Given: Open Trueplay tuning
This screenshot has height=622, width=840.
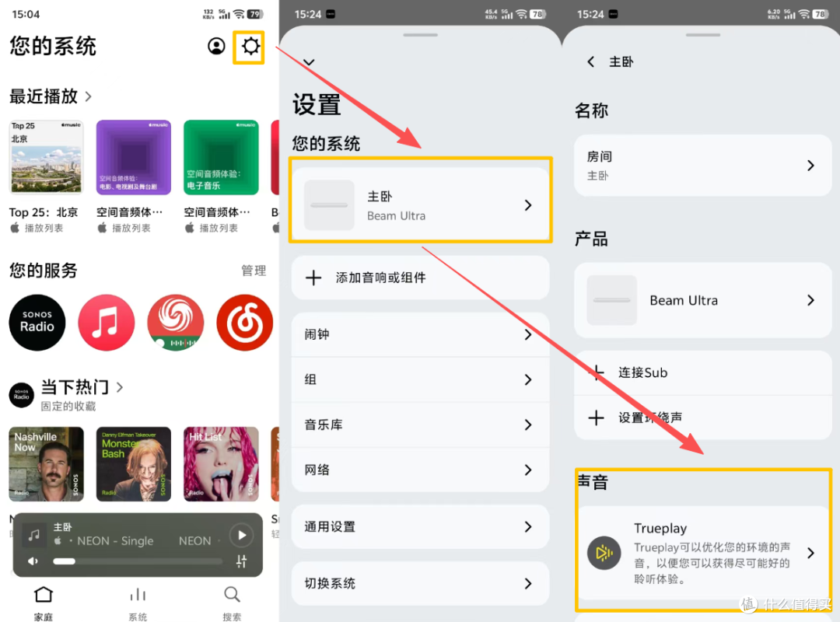Looking at the screenshot, I should coord(703,553).
